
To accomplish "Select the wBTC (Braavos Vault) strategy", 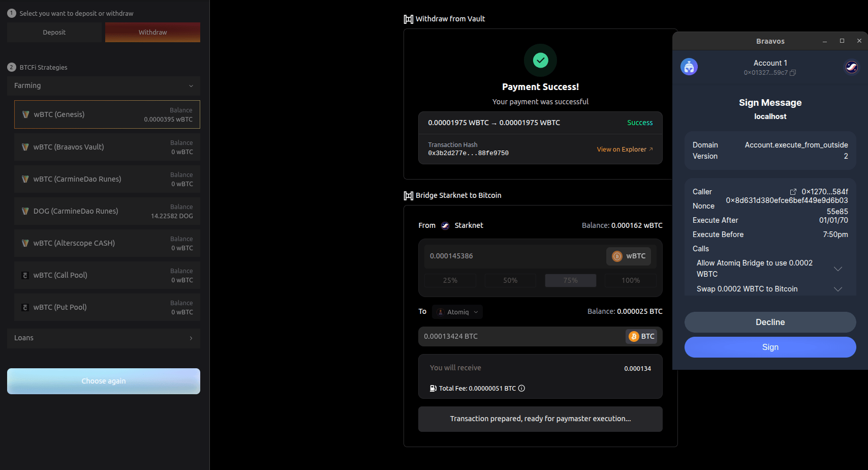I will tap(107, 147).
